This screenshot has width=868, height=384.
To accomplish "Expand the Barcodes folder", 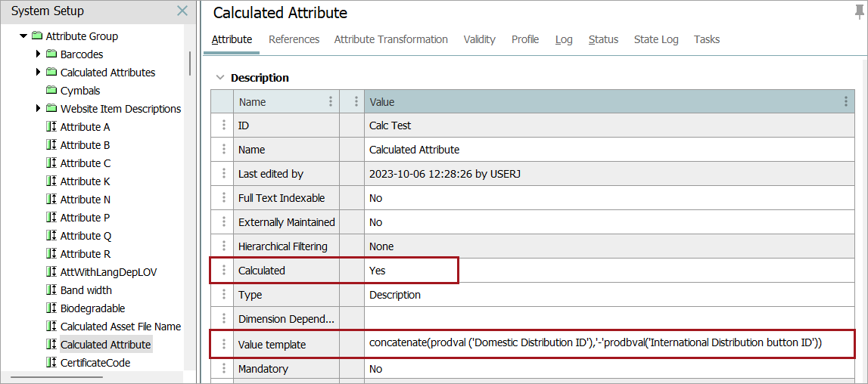I will click(x=39, y=54).
